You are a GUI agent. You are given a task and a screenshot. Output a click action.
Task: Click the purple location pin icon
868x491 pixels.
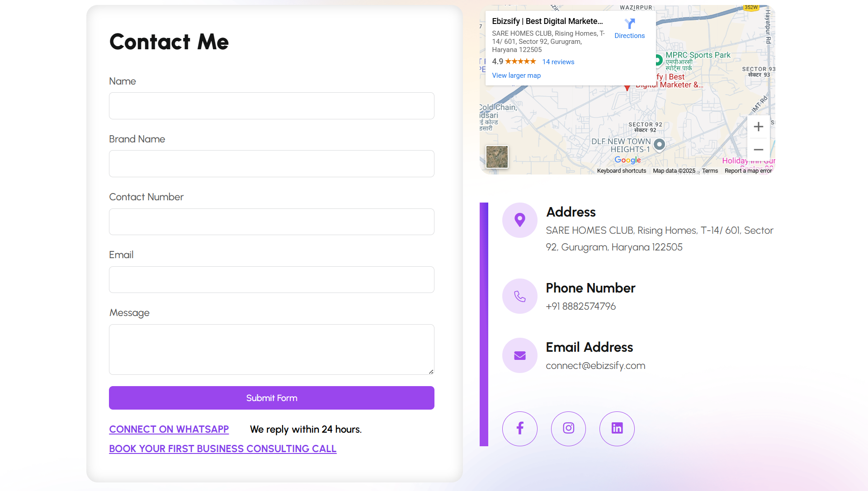pos(520,220)
